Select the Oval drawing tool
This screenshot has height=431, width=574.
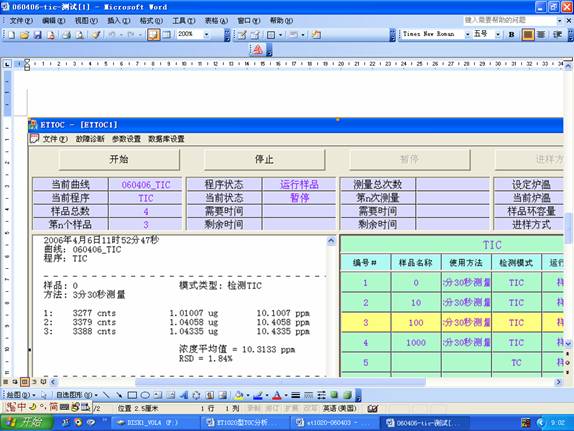coord(145,395)
